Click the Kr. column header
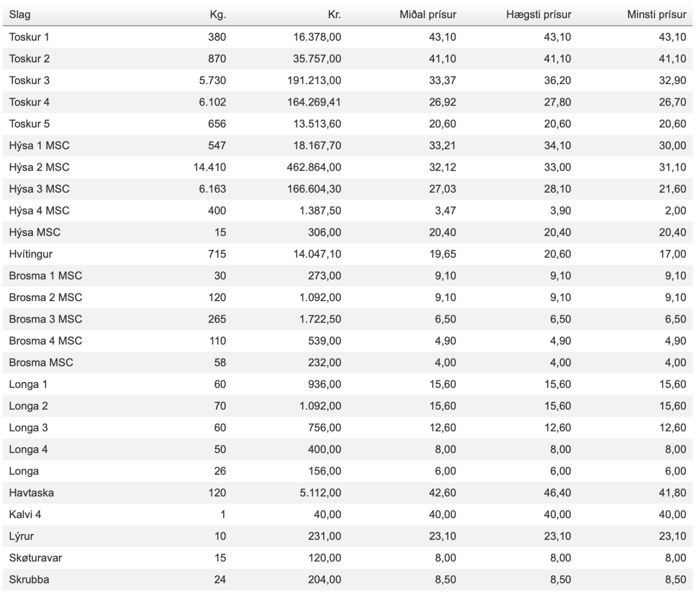The image size is (700, 595). (x=334, y=15)
